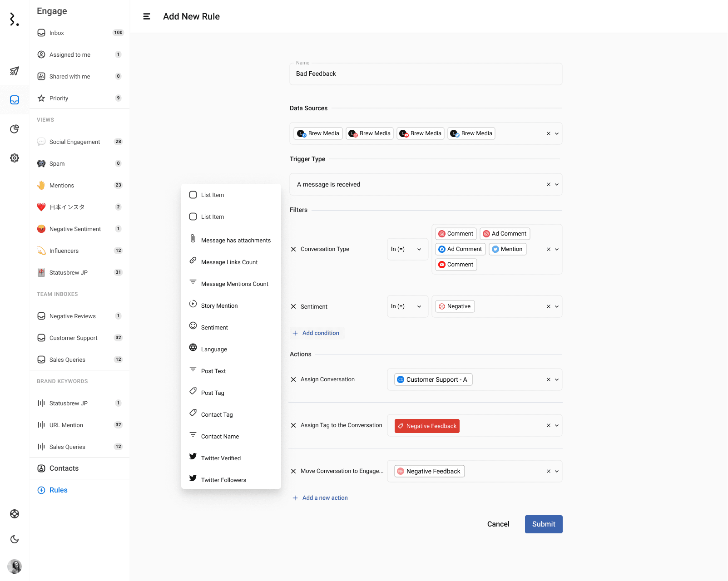Viewport: 728px width, 581px height.
Task: Click Add a new action link
Action: (x=325, y=498)
